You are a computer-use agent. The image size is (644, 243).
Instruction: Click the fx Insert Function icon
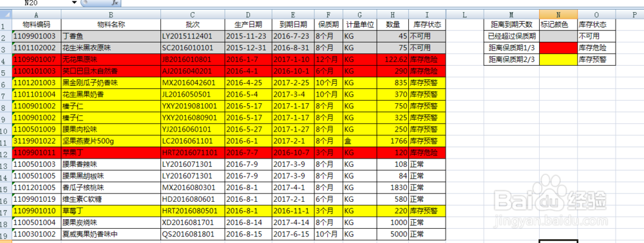coord(115,3)
